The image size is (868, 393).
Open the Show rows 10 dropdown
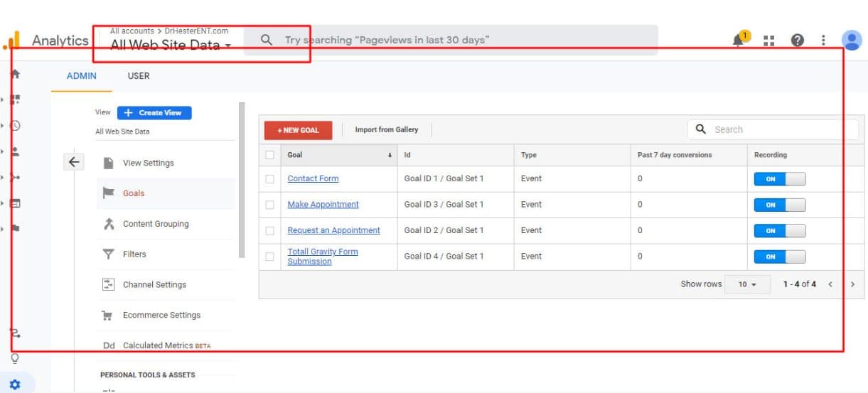(747, 284)
